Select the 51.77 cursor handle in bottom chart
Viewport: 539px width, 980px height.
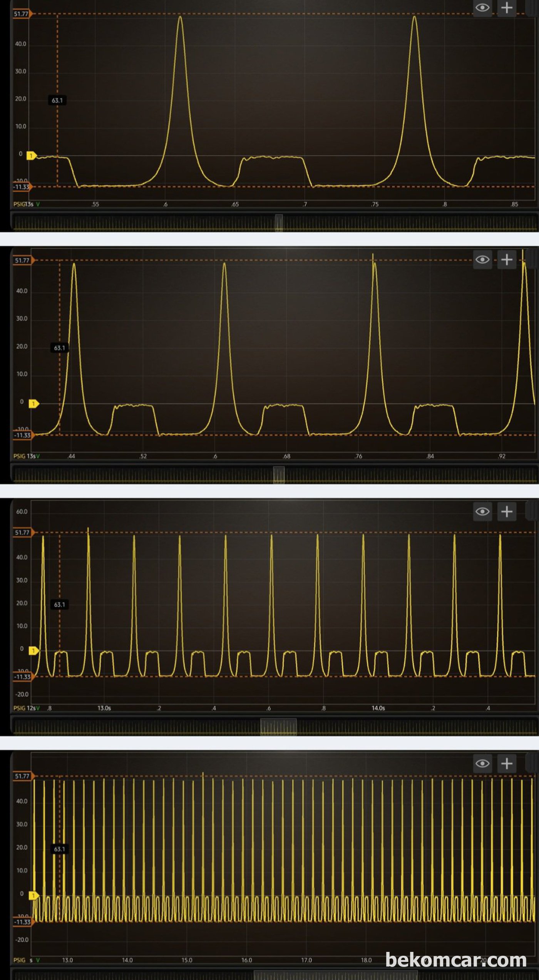point(24,776)
